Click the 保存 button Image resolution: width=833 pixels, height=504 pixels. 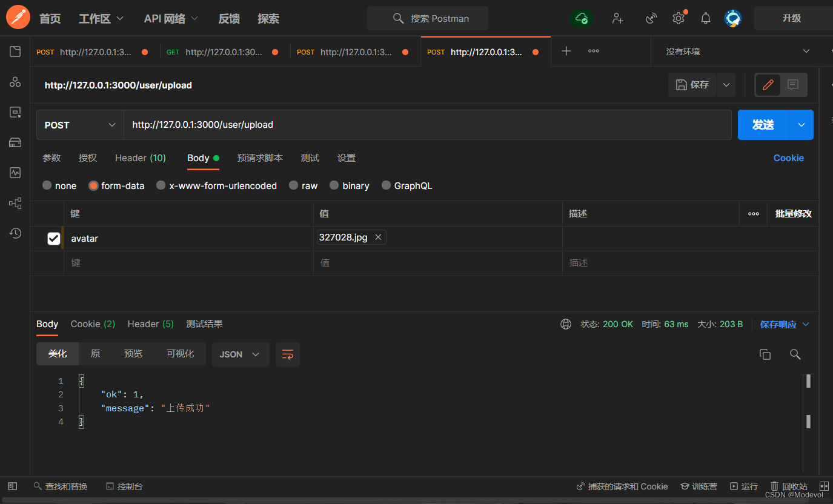(x=692, y=85)
